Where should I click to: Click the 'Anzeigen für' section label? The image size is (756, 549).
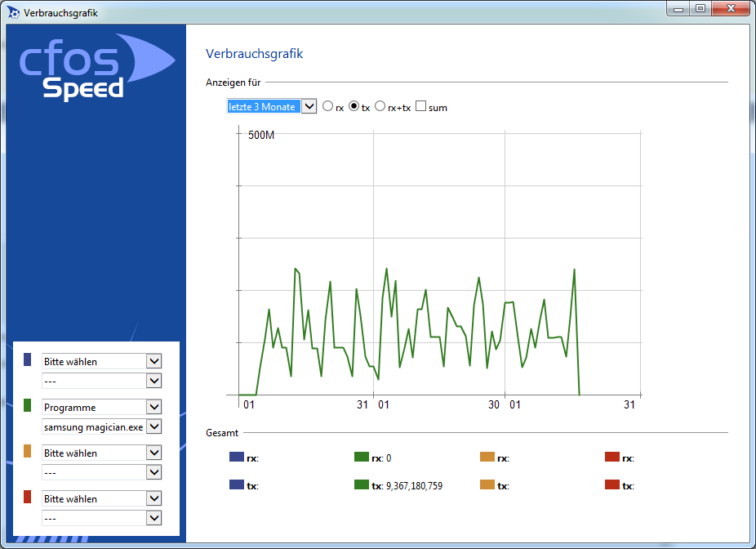point(233,83)
